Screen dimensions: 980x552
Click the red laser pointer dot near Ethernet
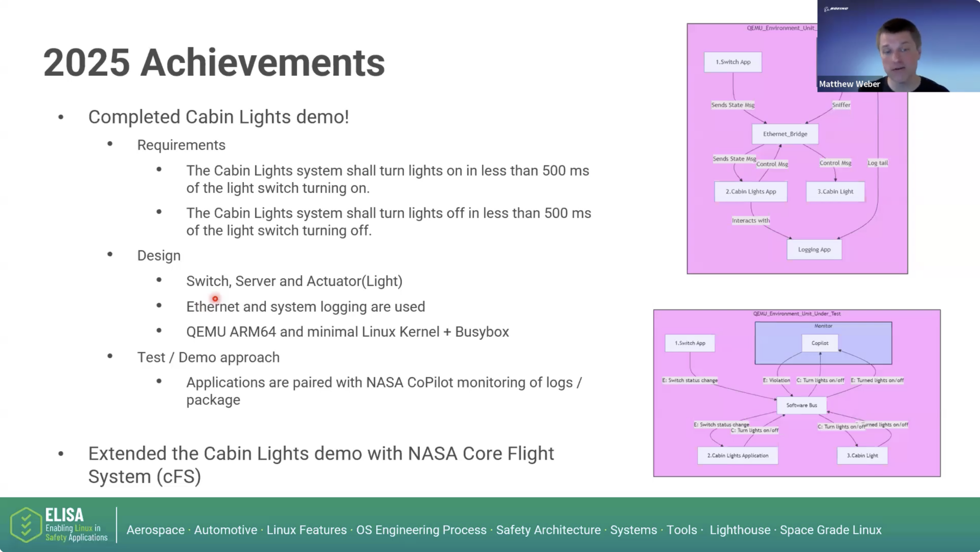pyautogui.click(x=215, y=298)
